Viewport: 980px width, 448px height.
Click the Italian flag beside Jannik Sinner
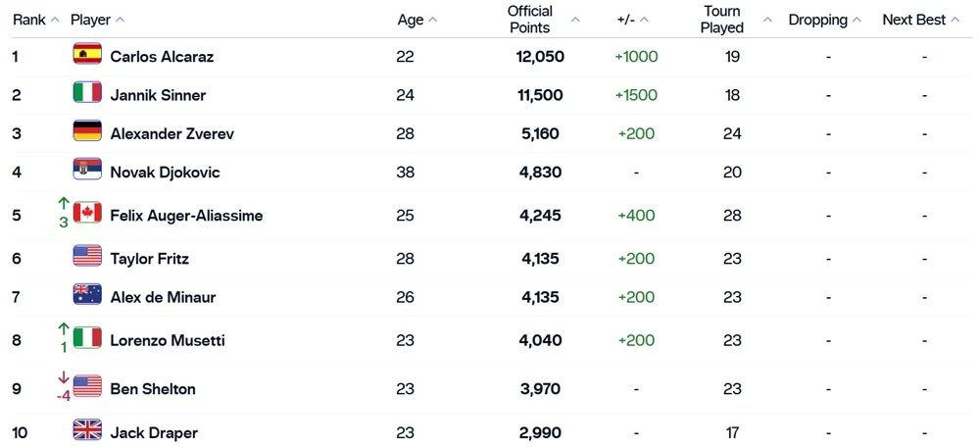(x=87, y=93)
